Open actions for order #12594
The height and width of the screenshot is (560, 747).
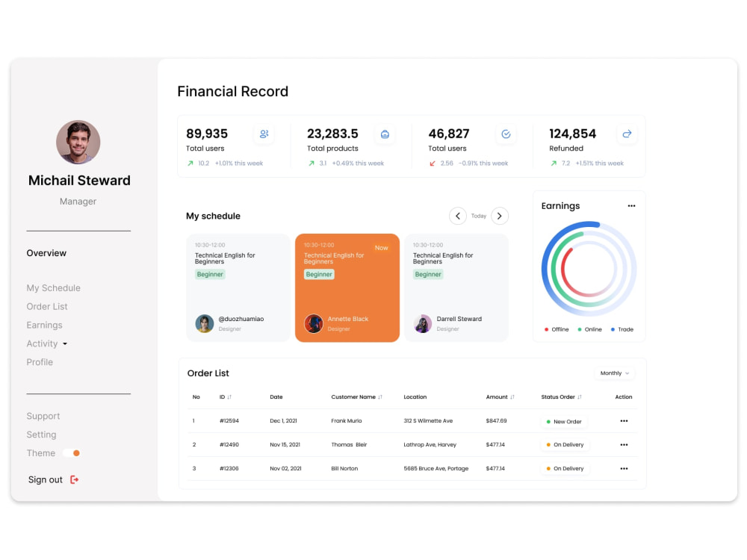click(x=624, y=421)
